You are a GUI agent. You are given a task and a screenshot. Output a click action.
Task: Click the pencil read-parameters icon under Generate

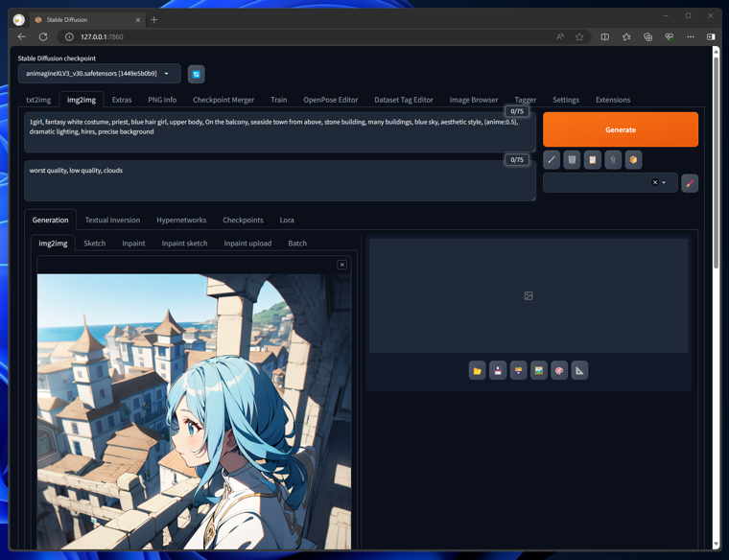click(552, 160)
